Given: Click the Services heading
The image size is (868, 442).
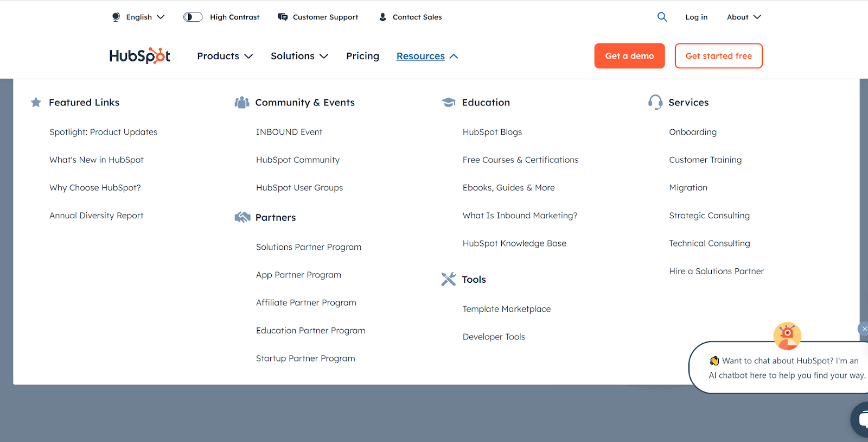Looking at the screenshot, I should coord(688,102).
